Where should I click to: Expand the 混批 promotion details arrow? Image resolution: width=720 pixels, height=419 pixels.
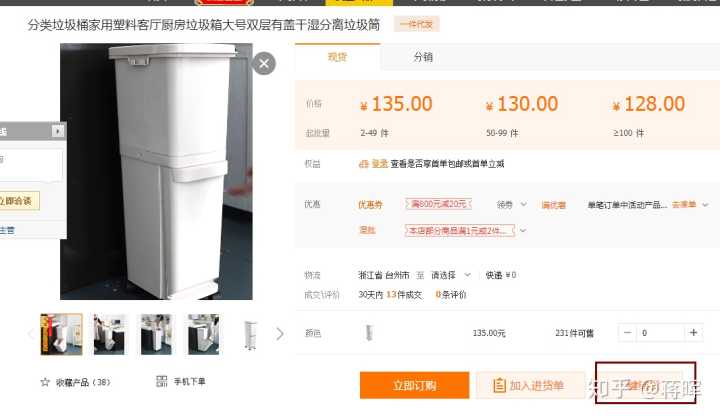(523, 230)
